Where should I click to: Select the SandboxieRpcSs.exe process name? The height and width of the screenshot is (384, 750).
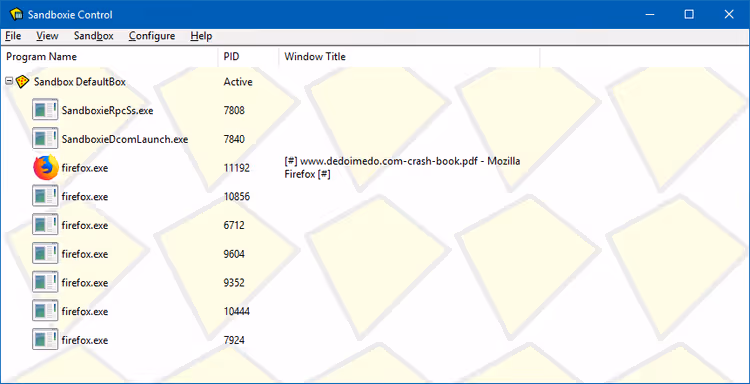(x=108, y=110)
